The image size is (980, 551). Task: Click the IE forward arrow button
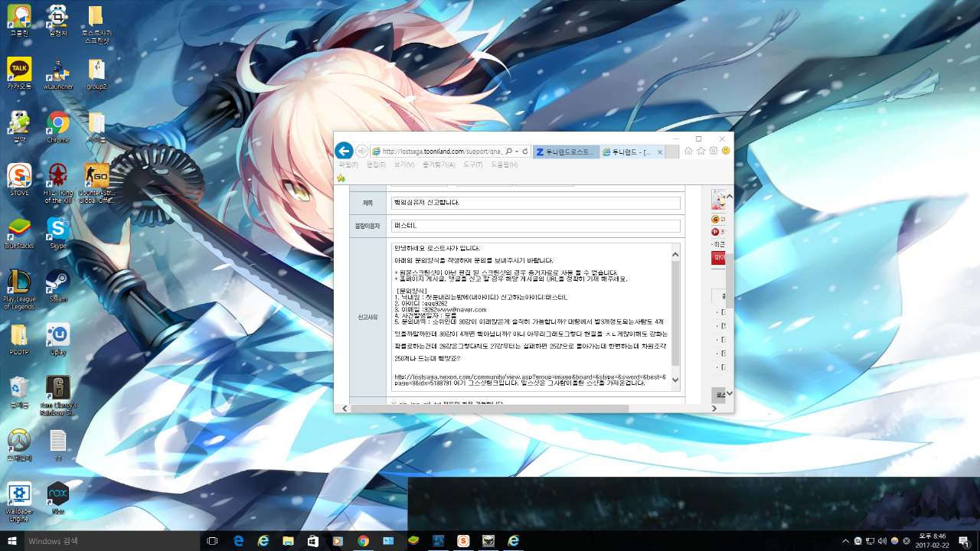[361, 151]
